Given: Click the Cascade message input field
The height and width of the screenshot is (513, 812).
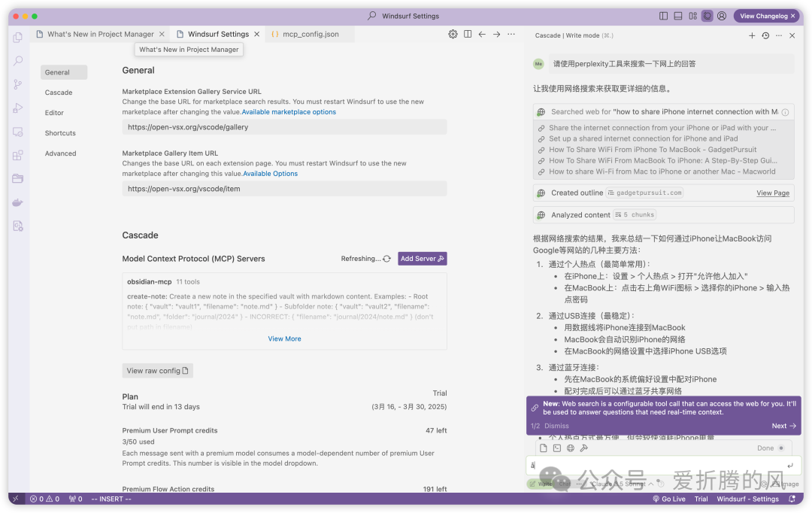Looking at the screenshot, I should [x=654, y=465].
